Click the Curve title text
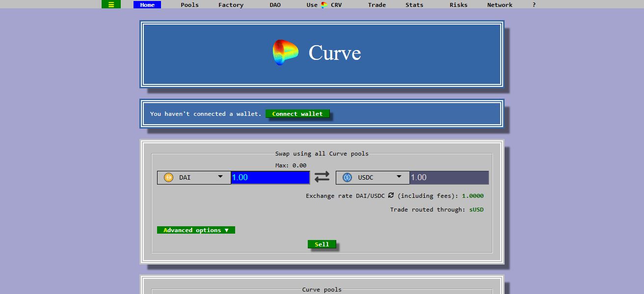 tap(335, 53)
